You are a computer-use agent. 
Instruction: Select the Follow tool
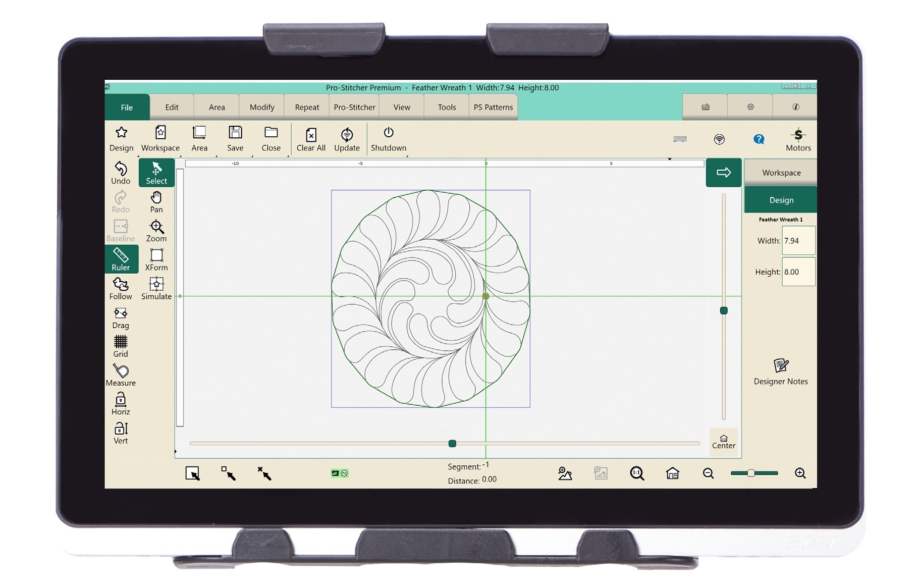pos(121,288)
